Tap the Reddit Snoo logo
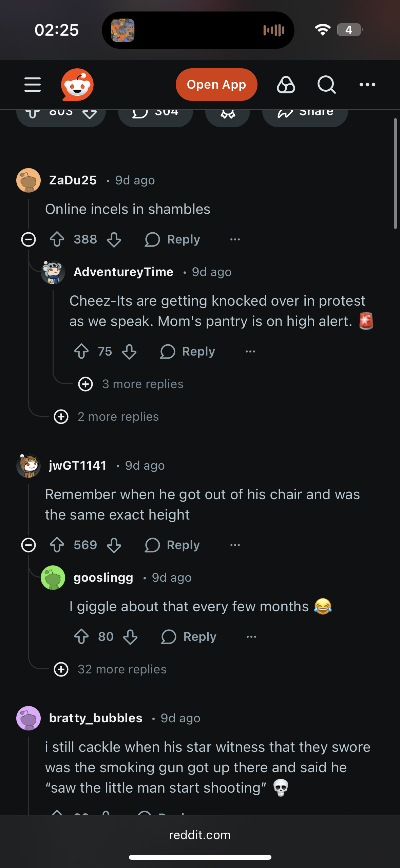 click(77, 85)
